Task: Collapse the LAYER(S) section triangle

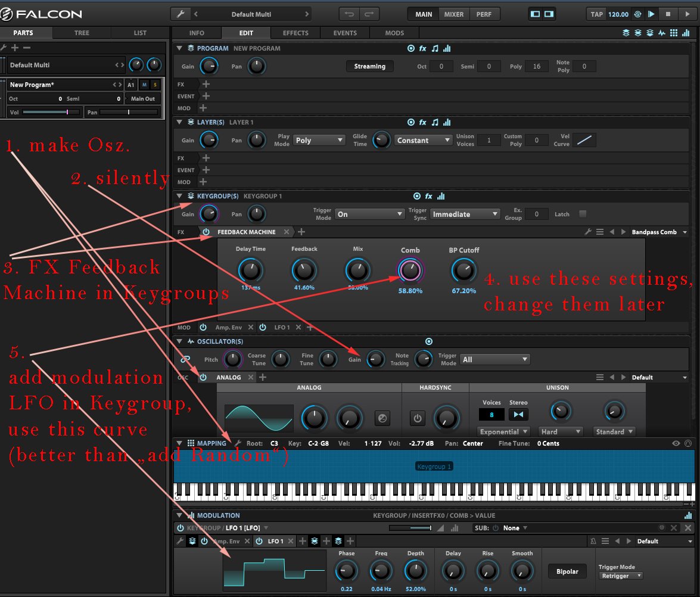Action: coord(179,122)
